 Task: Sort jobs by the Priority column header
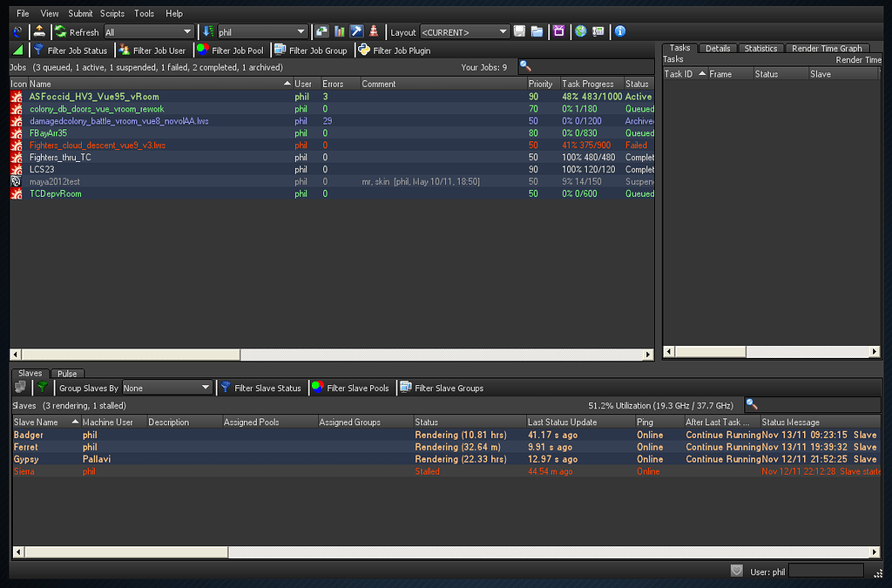click(540, 84)
